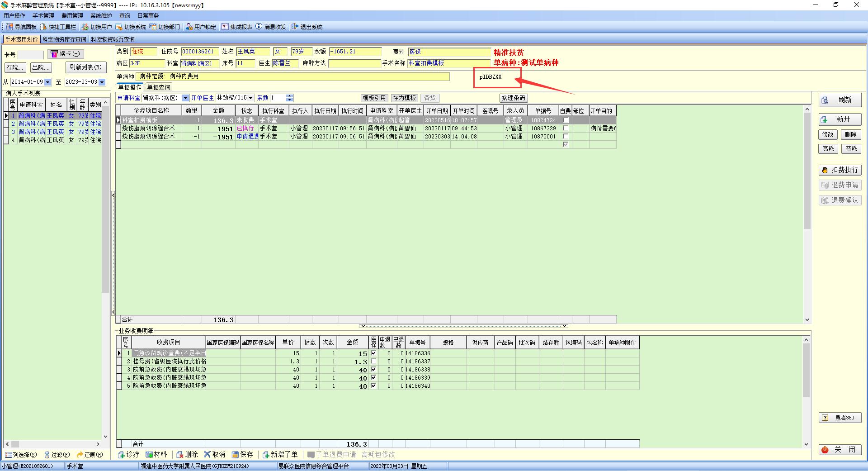Image resolution: width=868 pixels, height=471 pixels.
Task: Toggle 医保 checkbox for item 14186340
Action: 373,386
